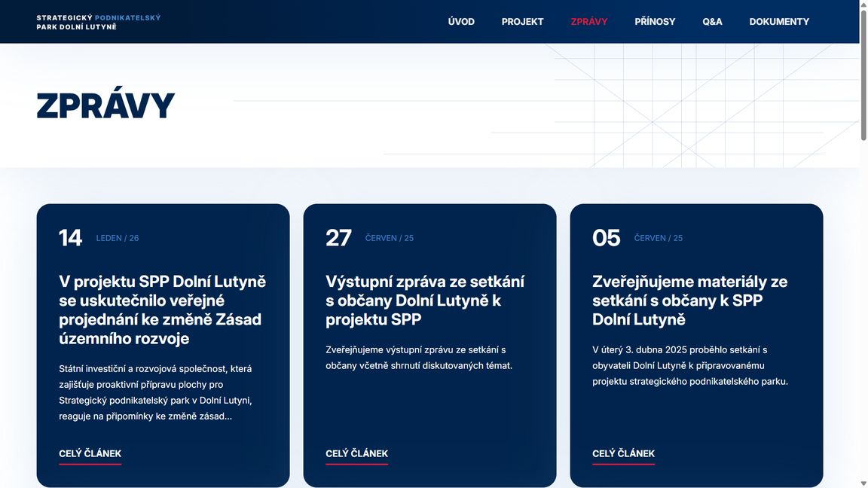Image resolution: width=868 pixels, height=488 pixels.
Task: Open the article about Zásad územního rozvoje
Action: (162, 310)
